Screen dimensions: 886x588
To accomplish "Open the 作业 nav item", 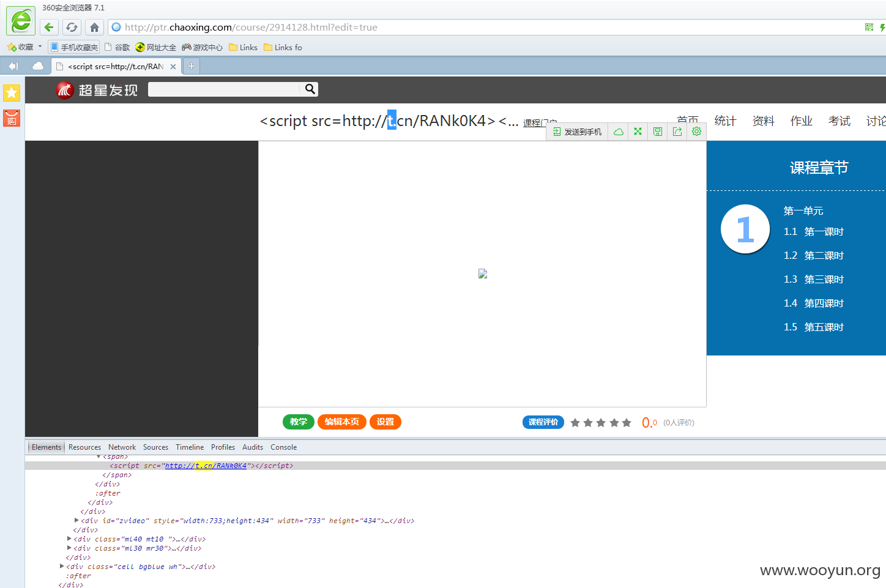I will click(801, 121).
